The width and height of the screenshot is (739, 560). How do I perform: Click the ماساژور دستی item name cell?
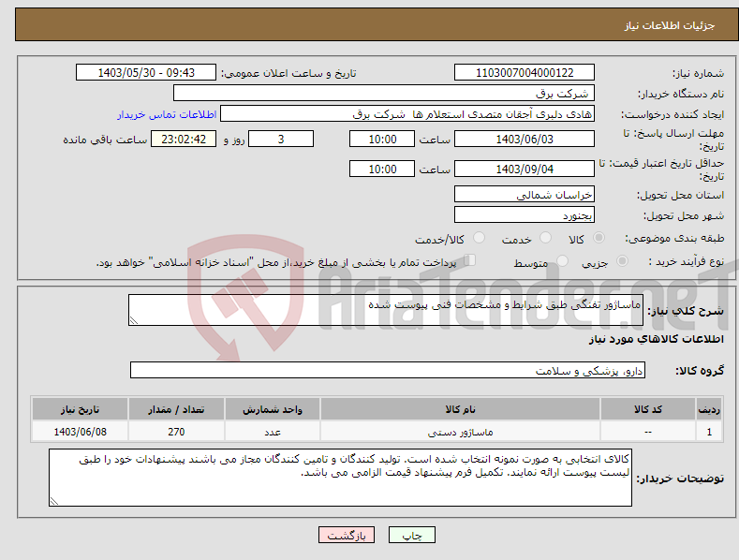click(x=460, y=432)
